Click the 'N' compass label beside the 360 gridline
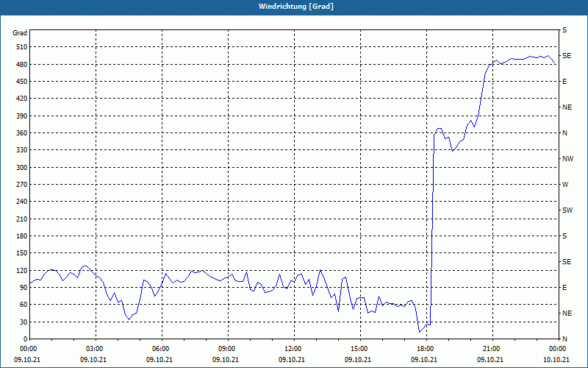588x368 pixels. [564, 133]
